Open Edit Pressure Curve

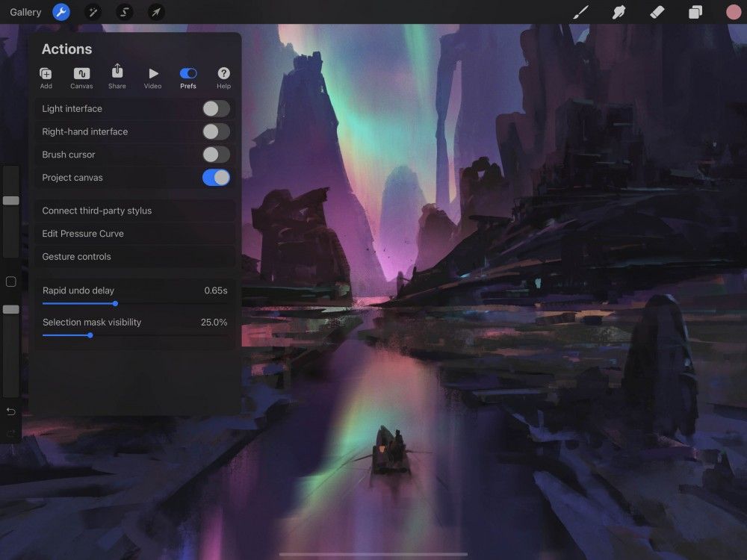(x=134, y=233)
